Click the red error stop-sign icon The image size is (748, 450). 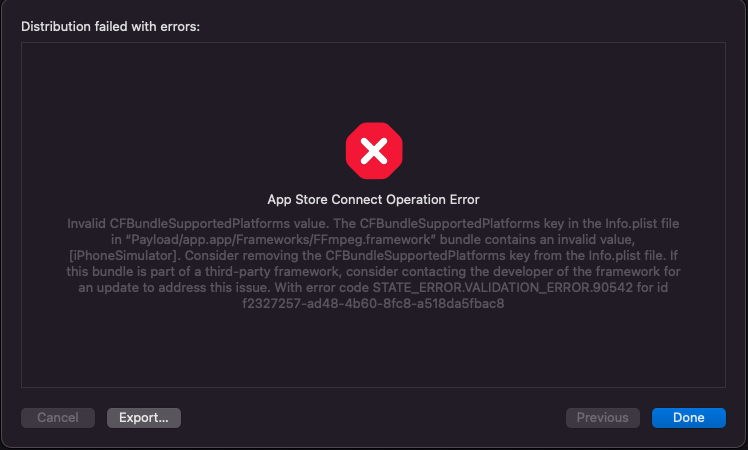(374, 151)
